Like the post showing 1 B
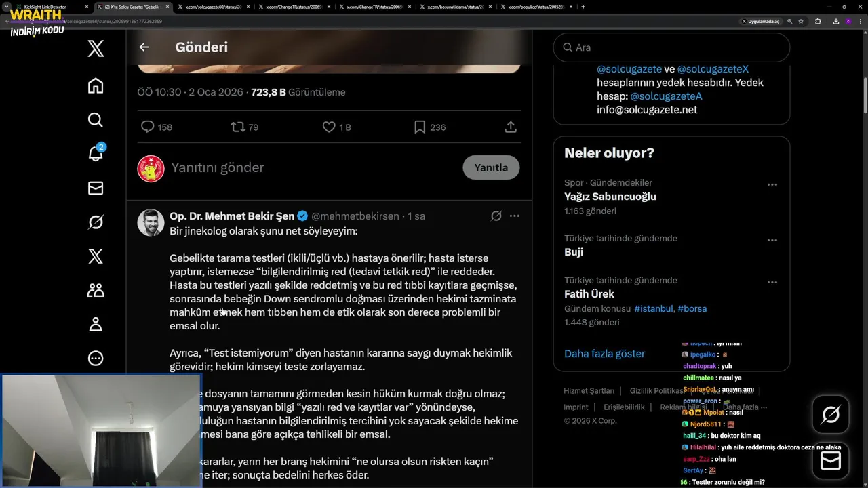 point(329,127)
